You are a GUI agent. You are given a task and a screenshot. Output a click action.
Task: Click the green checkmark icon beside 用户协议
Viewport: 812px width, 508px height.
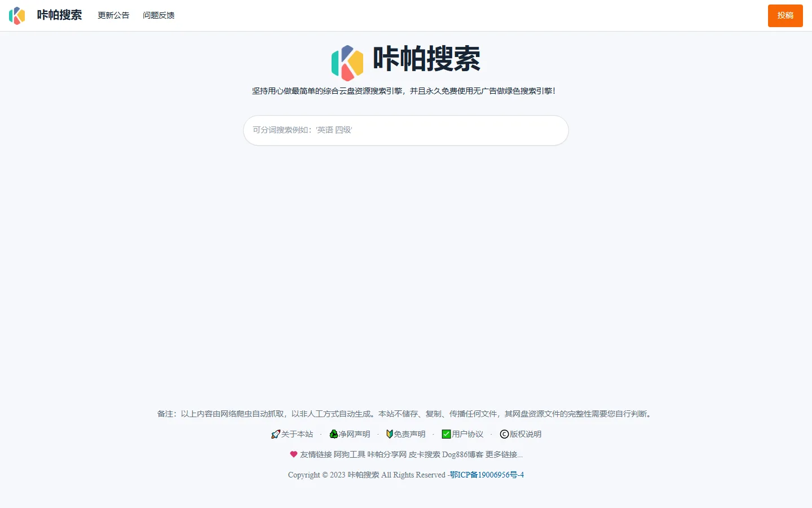pos(446,434)
